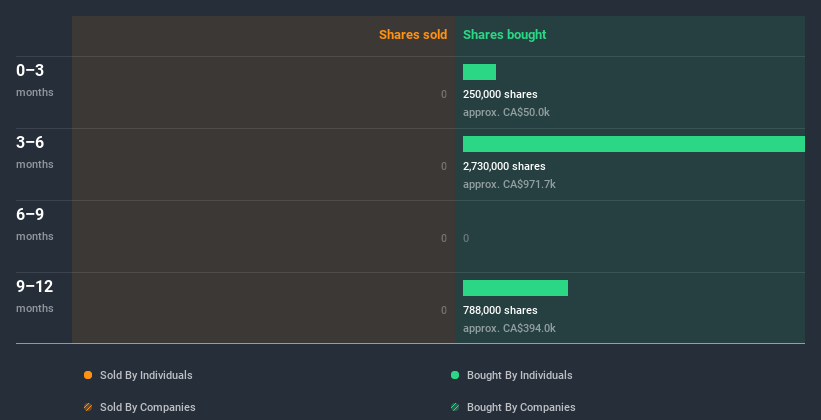Viewport: 821px width, 420px height.
Task: Toggle the Bought By Individuals legend label
Action: point(519,375)
